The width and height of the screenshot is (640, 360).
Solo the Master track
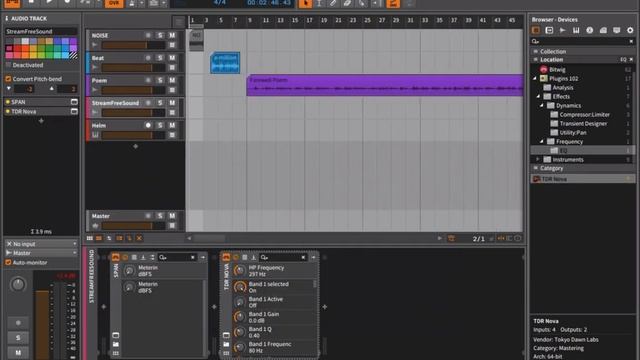(160, 216)
